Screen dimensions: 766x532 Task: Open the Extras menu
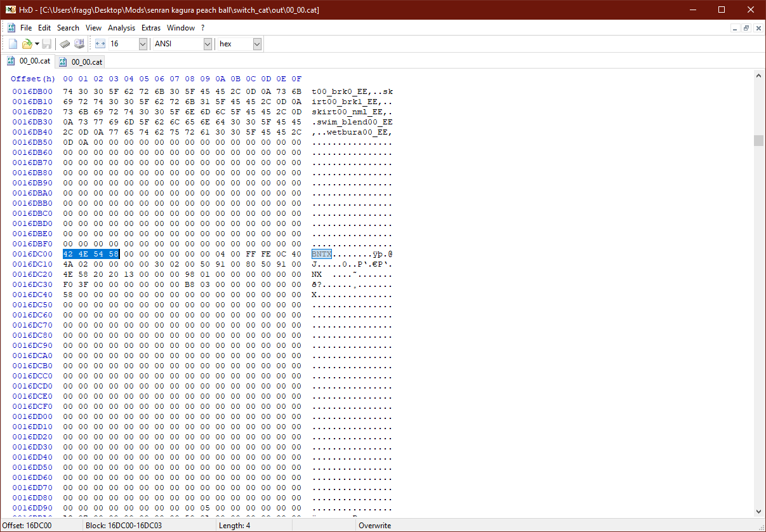pos(151,28)
